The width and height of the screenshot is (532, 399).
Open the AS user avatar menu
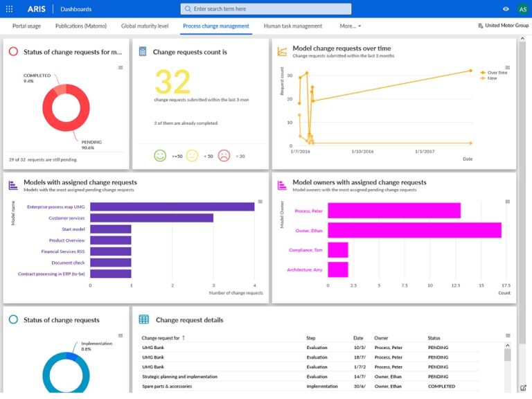pyautogui.click(x=522, y=9)
